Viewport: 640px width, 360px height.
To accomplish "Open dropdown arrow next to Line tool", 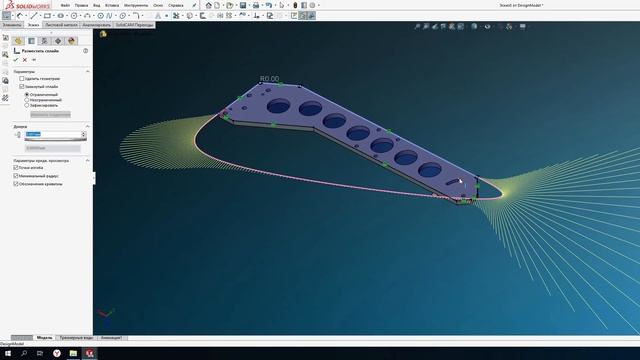I will pos(40,16).
